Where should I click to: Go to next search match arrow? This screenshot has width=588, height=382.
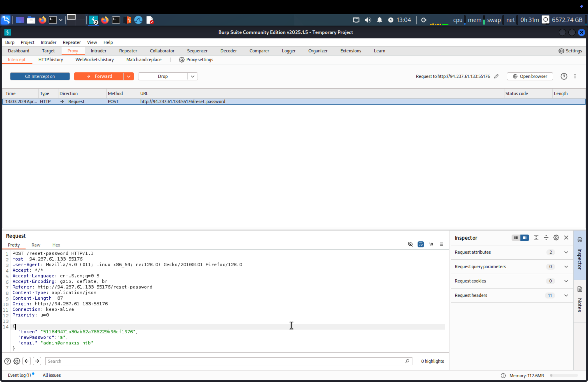click(37, 361)
